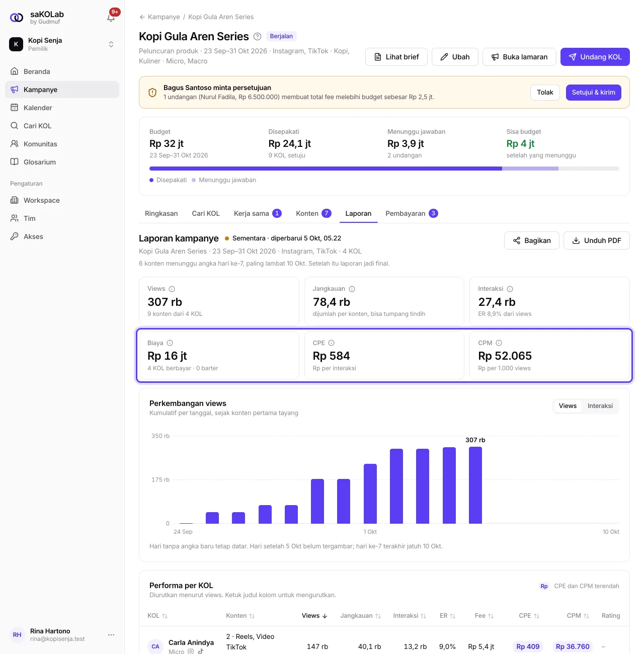Viewport: 644px width, 654px height.
Task: Click the Ubah edit button
Action: coord(455,57)
